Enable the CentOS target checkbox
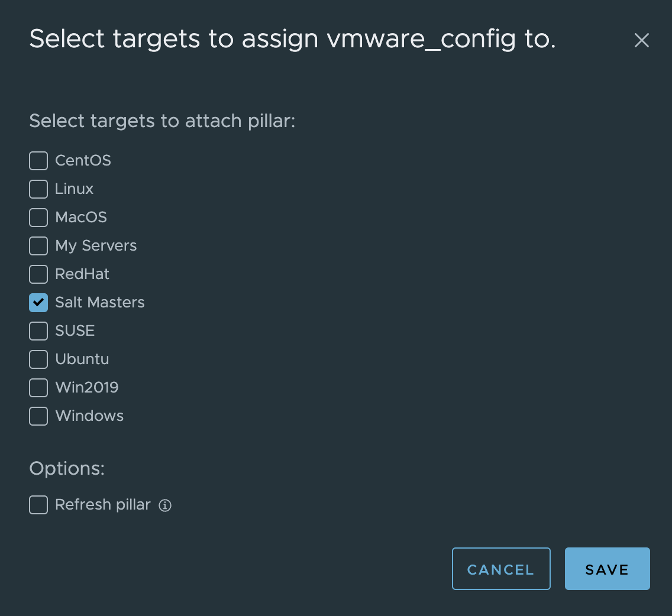Image resolution: width=672 pixels, height=616 pixels. [x=38, y=161]
